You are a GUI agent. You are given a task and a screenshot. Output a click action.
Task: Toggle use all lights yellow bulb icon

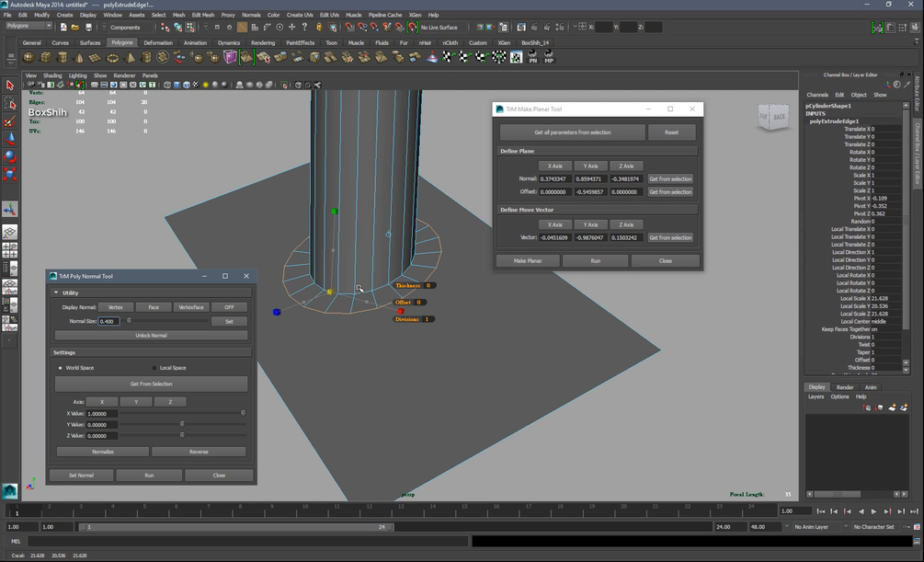(205, 85)
